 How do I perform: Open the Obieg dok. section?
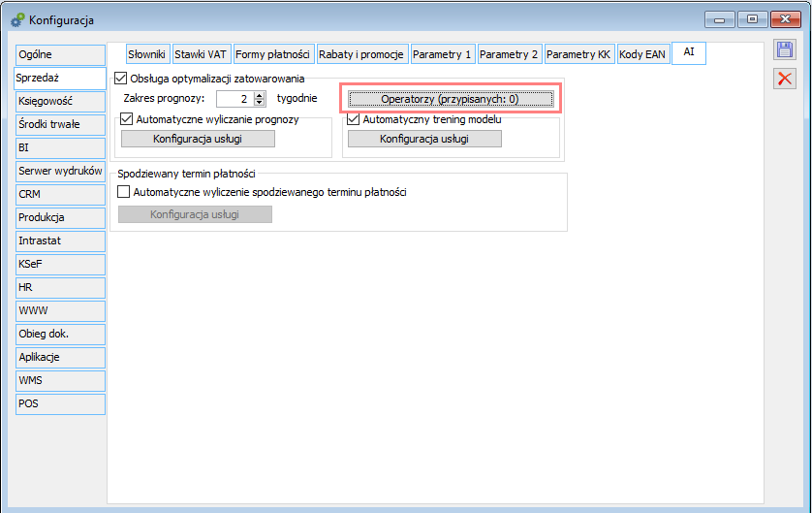[x=61, y=335]
